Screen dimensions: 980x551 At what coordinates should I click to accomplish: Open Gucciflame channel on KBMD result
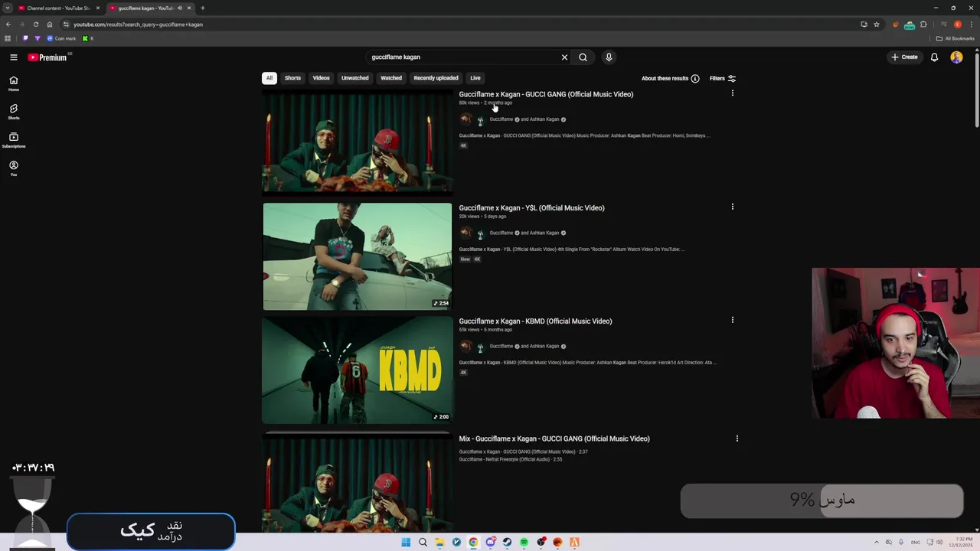point(501,346)
